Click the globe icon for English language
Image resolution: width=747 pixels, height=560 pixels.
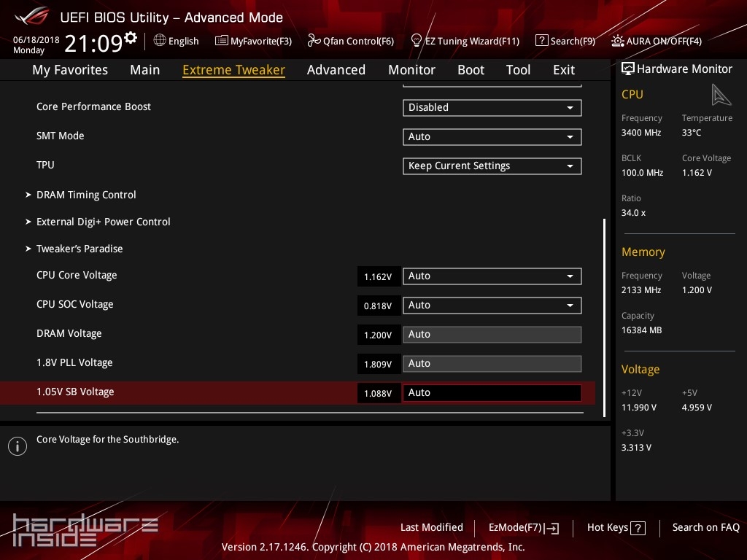(160, 41)
